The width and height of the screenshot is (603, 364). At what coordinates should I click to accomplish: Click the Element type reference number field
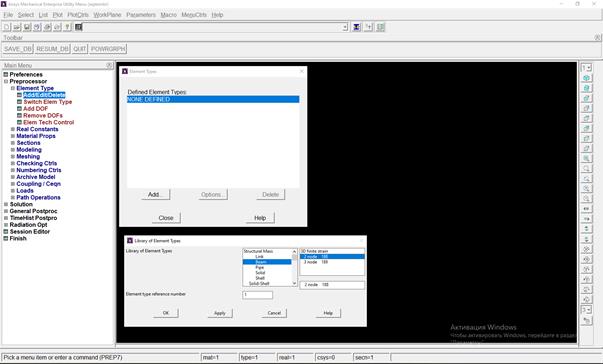(258, 295)
